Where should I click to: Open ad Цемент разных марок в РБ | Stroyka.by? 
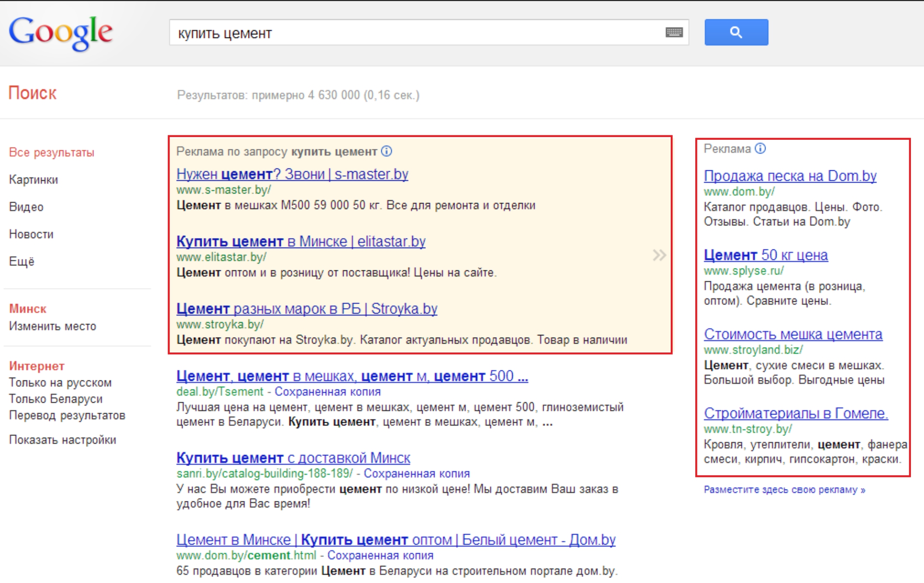tap(307, 309)
